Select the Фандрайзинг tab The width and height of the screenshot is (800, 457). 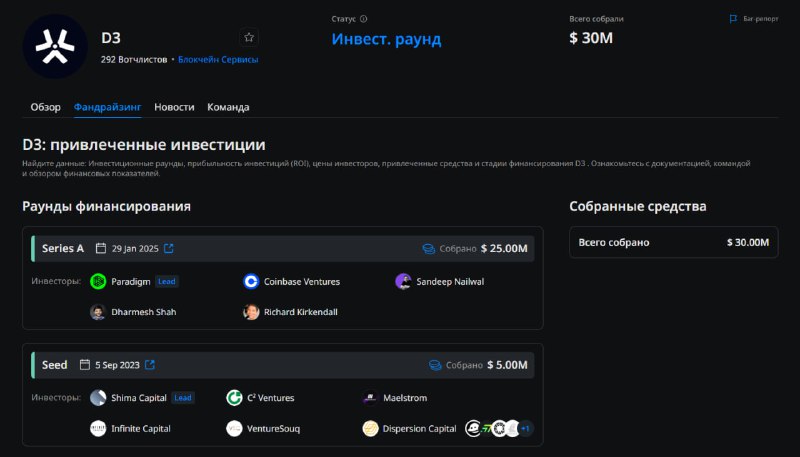tap(107, 107)
